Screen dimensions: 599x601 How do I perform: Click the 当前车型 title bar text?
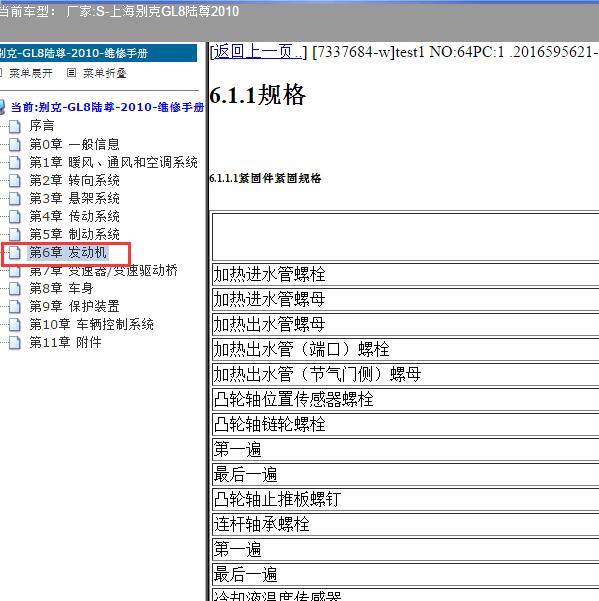(x=119, y=11)
